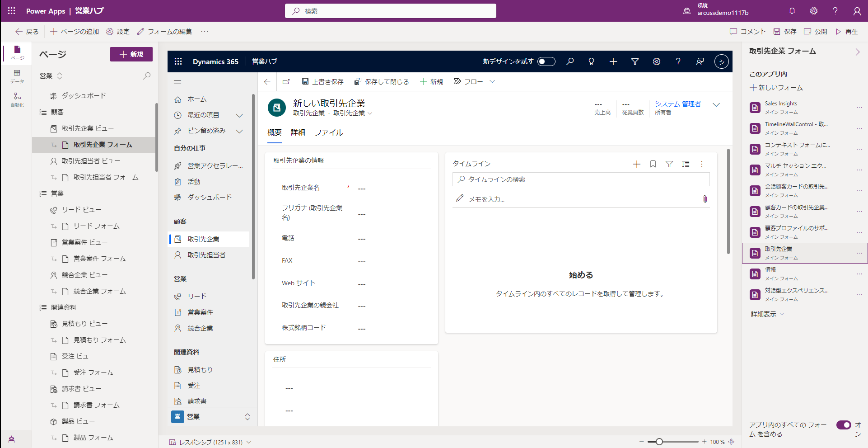
Task: Select the ページ sidebar icon
Action: [x=17, y=52]
